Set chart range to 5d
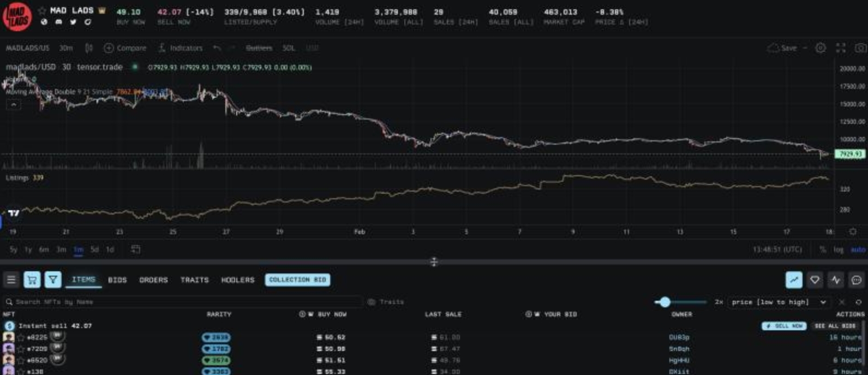The image size is (868, 375). pos(94,249)
